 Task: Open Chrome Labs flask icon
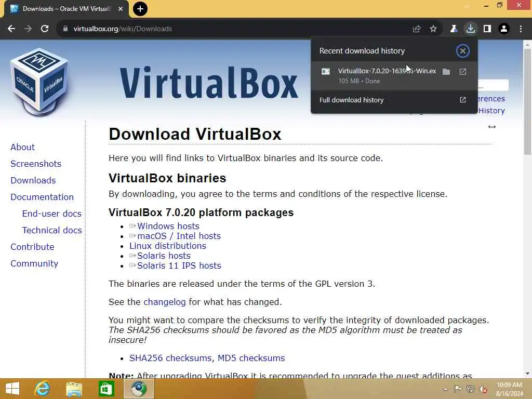tap(454, 29)
